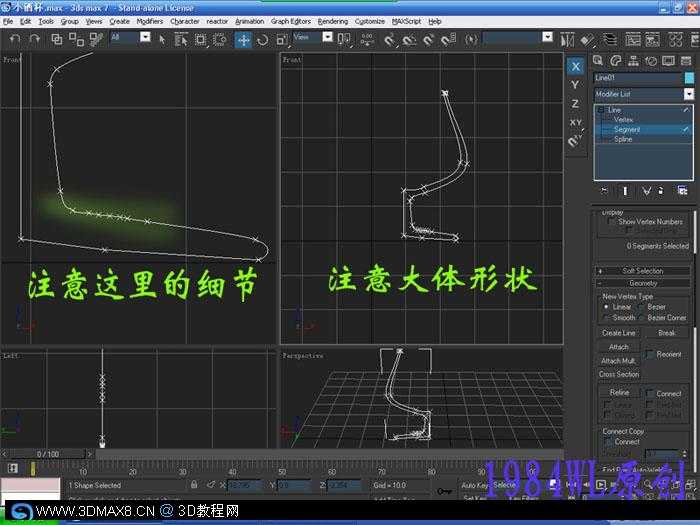The image size is (700, 525).
Task: Tick the Connect checkbox beside Refine
Action: [650, 393]
